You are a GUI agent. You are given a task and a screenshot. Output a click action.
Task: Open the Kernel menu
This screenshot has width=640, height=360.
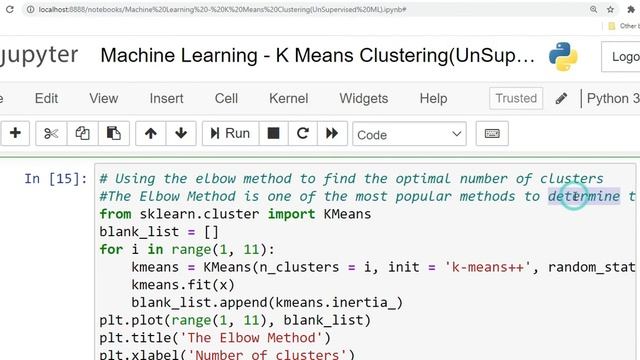click(x=289, y=98)
